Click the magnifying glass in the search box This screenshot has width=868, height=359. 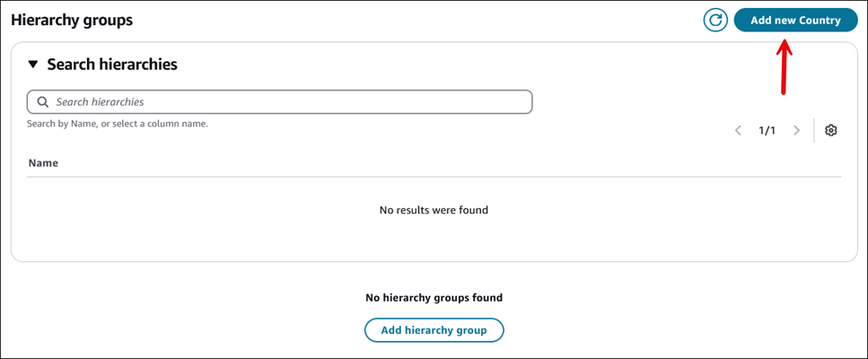click(42, 101)
